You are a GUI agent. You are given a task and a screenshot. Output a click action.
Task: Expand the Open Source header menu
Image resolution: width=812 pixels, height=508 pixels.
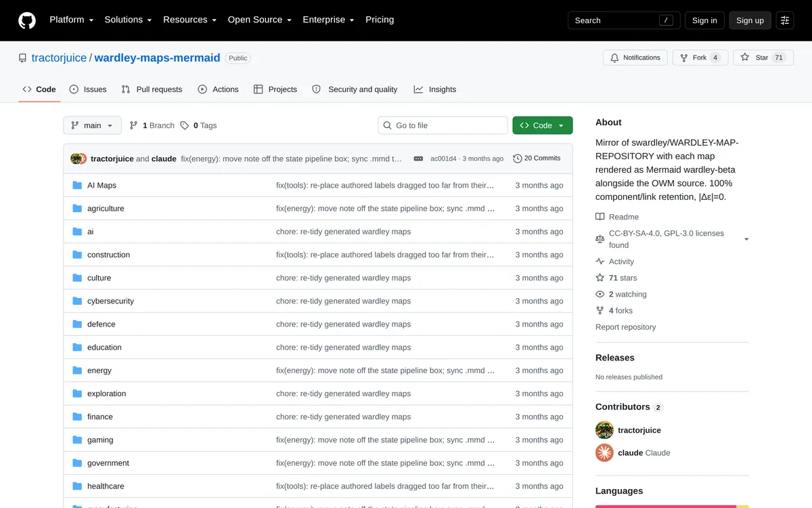click(260, 20)
